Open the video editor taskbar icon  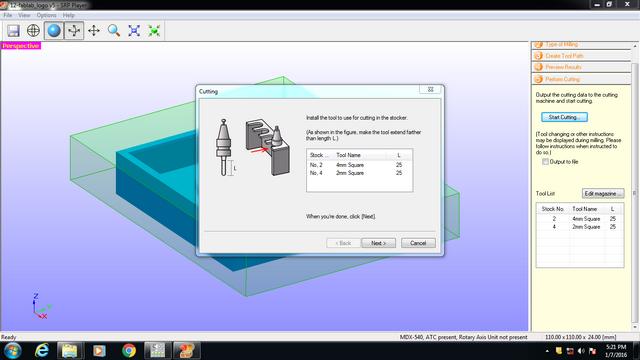[x=158, y=351]
